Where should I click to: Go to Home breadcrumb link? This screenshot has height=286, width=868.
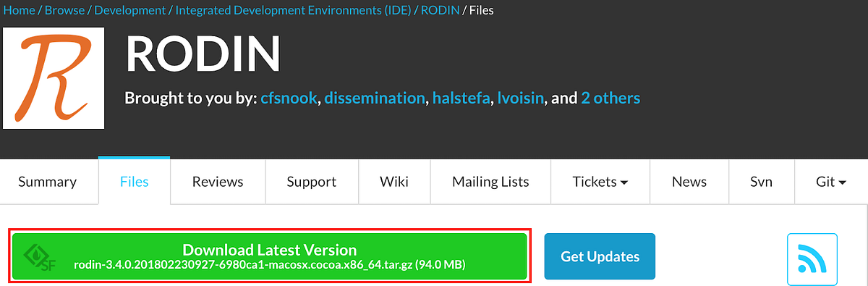click(x=19, y=11)
